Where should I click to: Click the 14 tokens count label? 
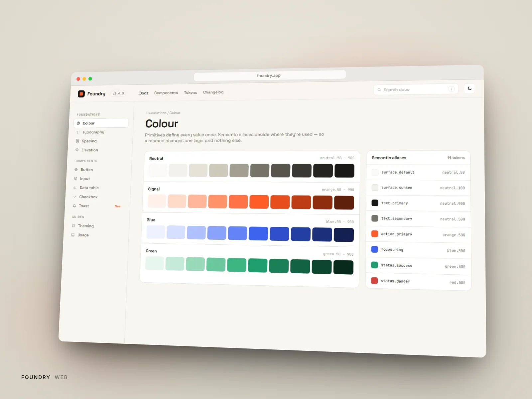456,158
